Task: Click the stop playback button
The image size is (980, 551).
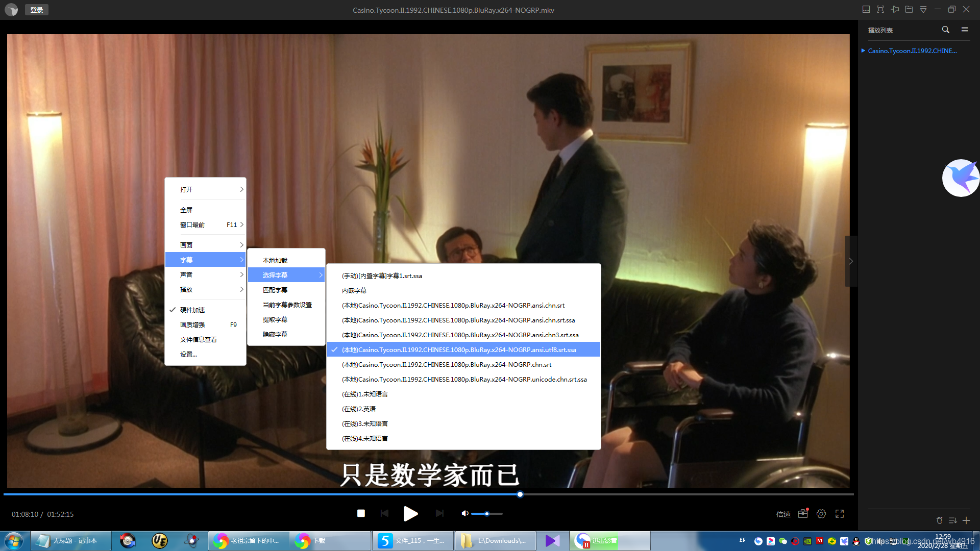Action: 361,513
